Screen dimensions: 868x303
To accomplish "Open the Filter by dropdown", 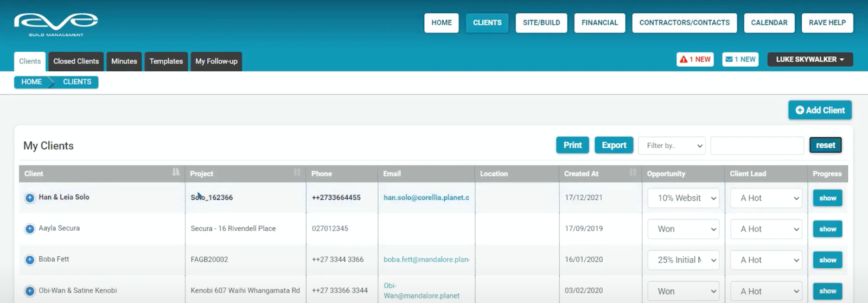I will tap(672, 146).
